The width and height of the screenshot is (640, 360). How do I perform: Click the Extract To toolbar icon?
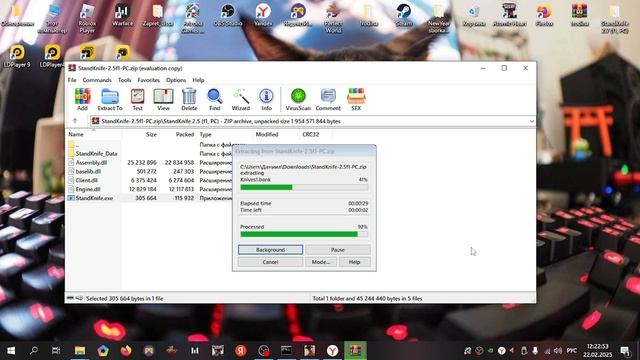pos(110,100)
